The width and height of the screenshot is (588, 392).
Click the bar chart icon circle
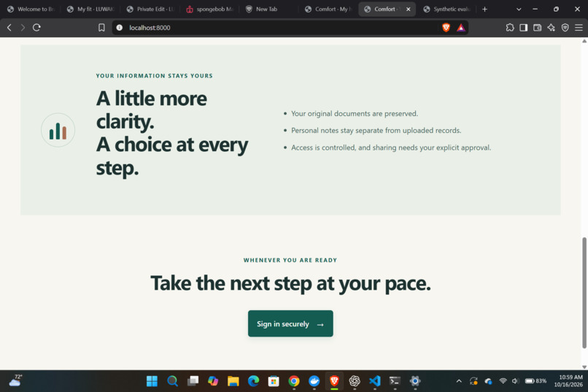(58, 130)
